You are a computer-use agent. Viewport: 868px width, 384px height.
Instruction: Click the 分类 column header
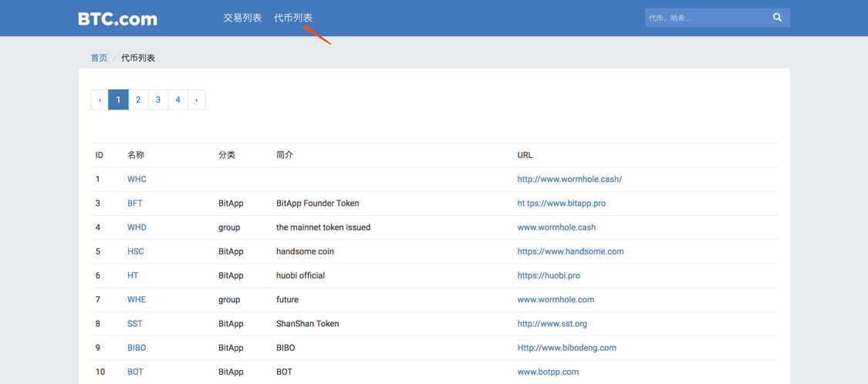[x=227, y=155]
